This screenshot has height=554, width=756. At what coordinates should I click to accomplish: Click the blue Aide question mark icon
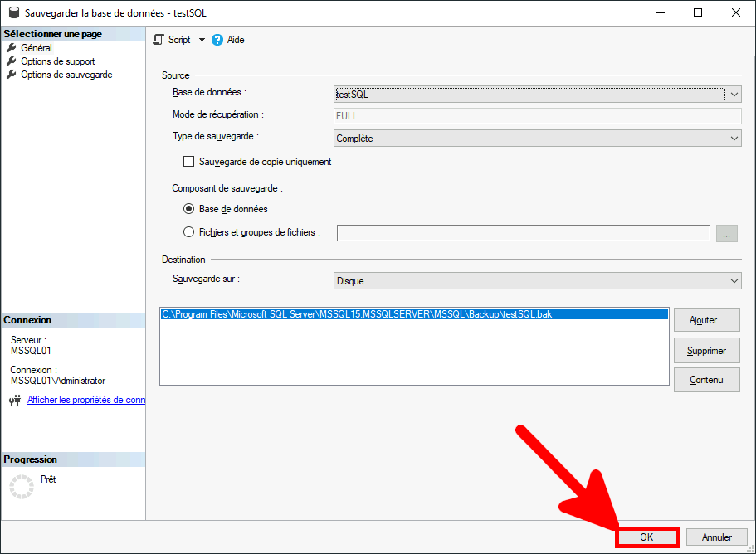217,39
